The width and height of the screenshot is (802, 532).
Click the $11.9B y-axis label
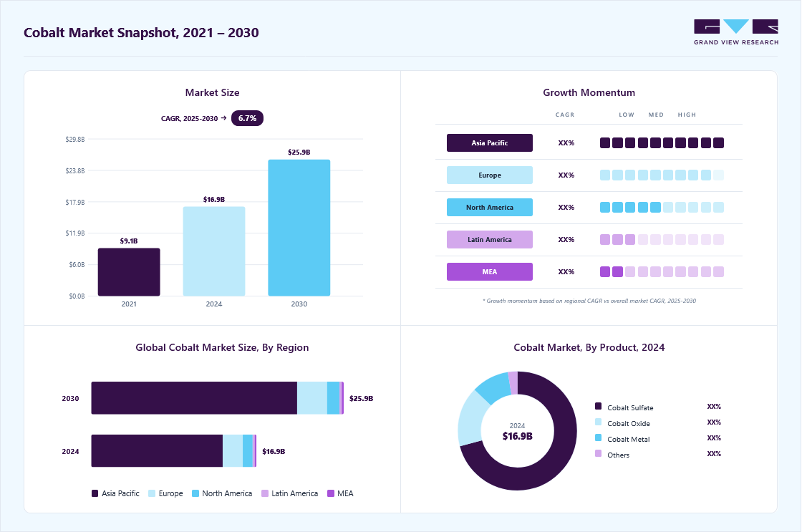(75, 233)
